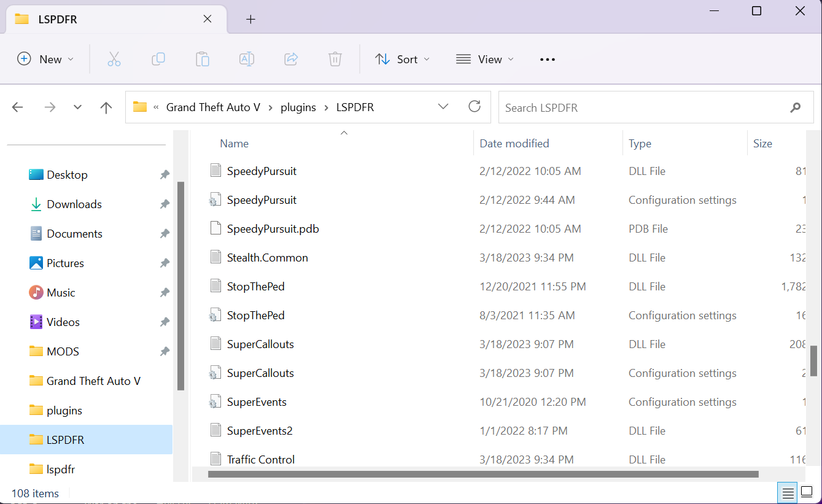The image size is (822, 504).
Task: Click the Copy icon in toolbar
Action: [x=158, y=59]
